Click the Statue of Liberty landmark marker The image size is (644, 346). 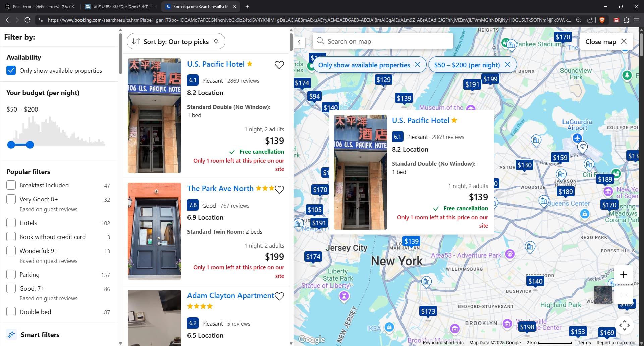(344, 296)
